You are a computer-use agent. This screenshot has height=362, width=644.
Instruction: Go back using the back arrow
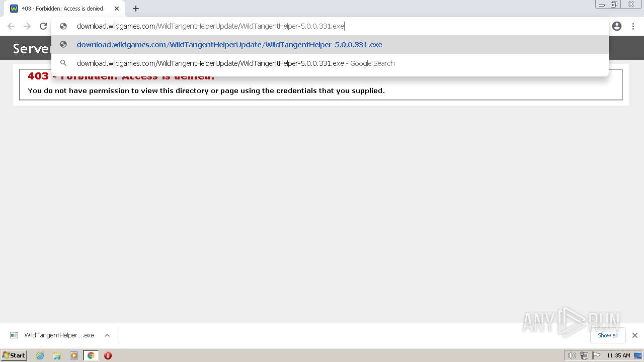pyautogui.click(x=11, y=26)
